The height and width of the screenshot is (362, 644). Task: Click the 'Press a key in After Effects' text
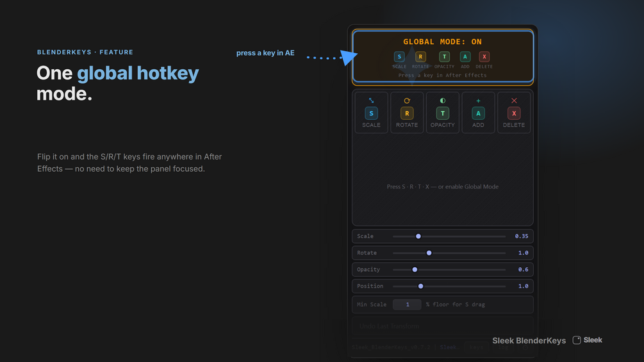coord(442,75)
